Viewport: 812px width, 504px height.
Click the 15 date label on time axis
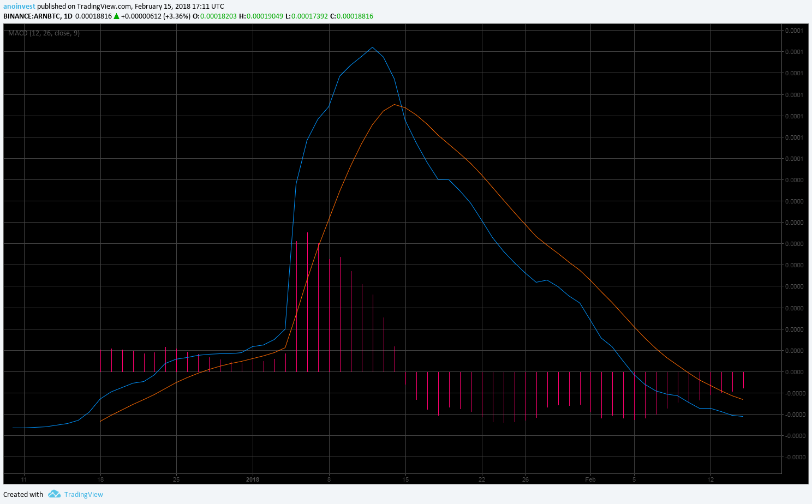coord(405,479)
